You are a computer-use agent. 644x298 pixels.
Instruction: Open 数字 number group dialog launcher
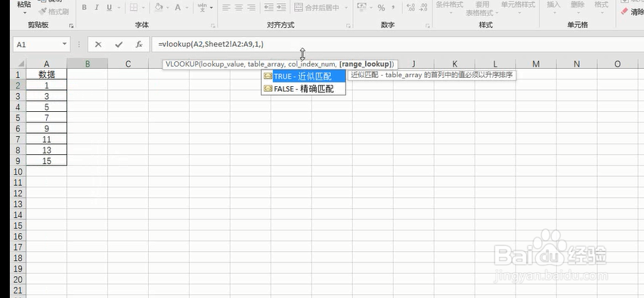pos(428,26)
